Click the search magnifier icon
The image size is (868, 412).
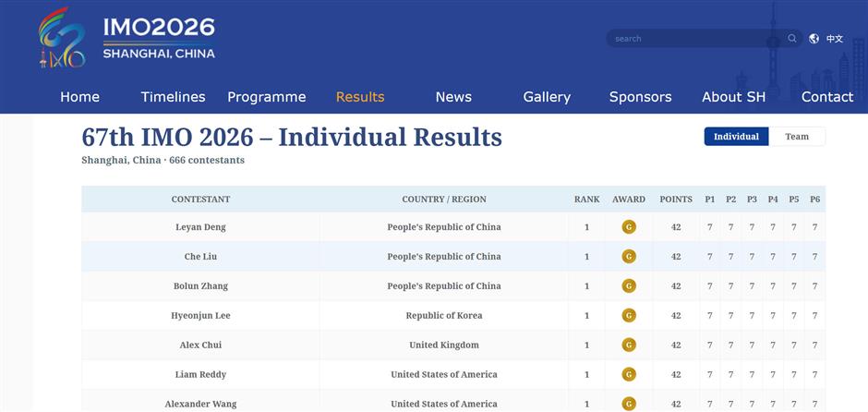pos(792,38)
